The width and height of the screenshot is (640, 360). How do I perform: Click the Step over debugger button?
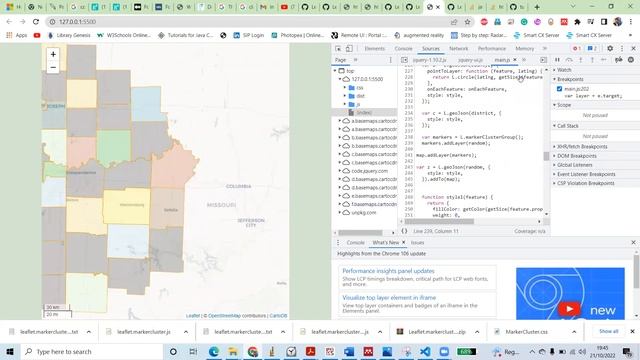tap(569, 60)
